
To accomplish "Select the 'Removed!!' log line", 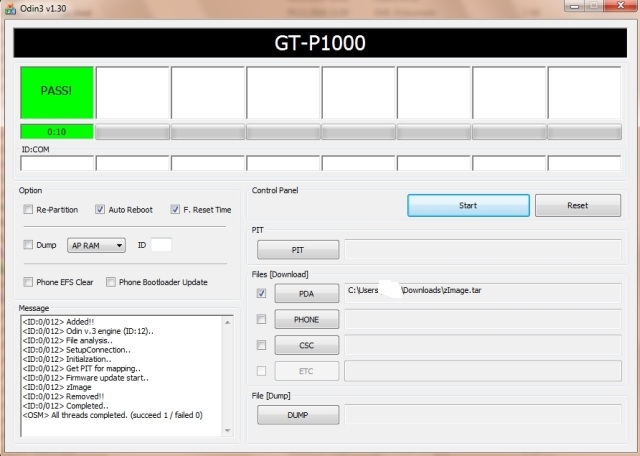I will (x=63, y=396).
